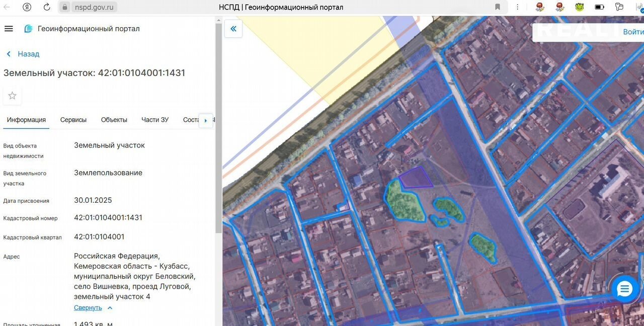Open the Объекты tab

(114, 120)
